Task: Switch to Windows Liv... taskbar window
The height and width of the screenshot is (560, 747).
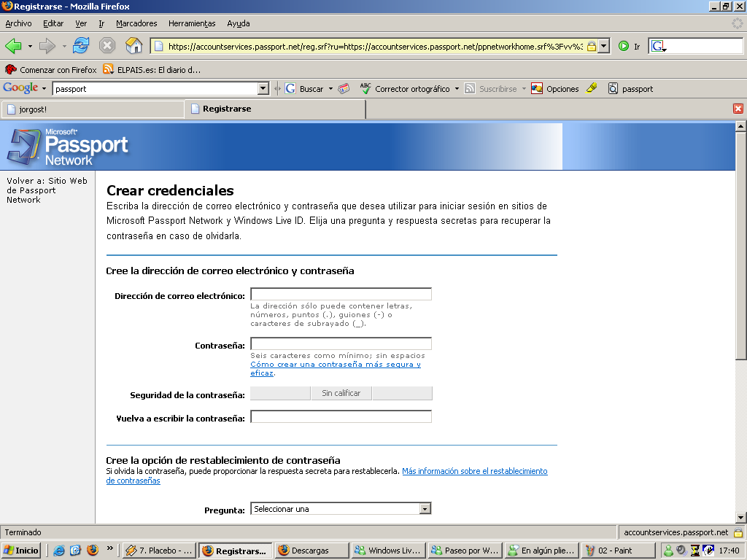Action: (388, 551)
